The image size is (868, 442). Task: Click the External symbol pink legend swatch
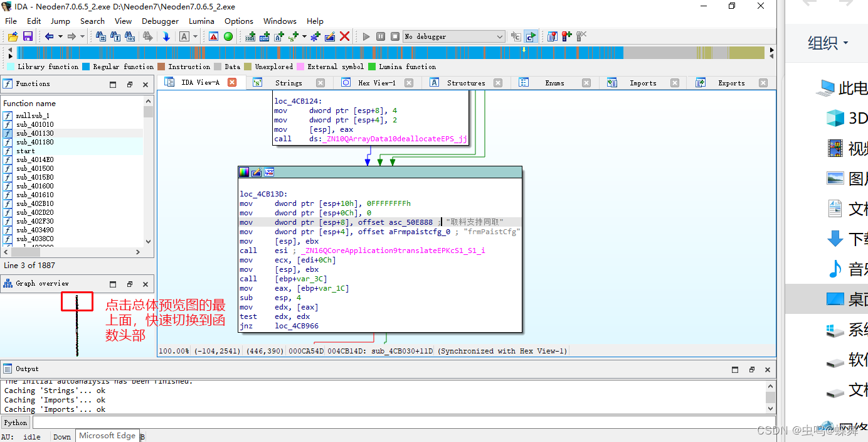click(301, 67)
